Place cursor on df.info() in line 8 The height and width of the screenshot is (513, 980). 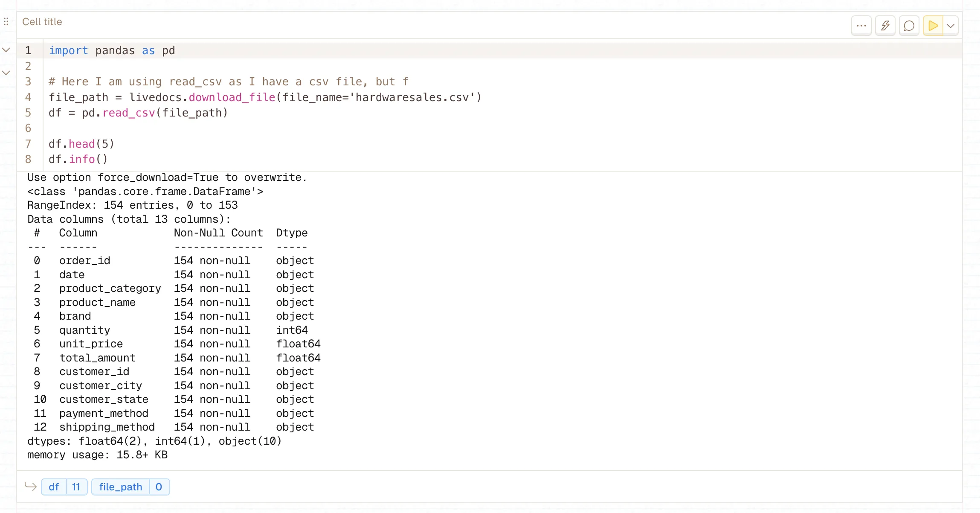[78, 159]
